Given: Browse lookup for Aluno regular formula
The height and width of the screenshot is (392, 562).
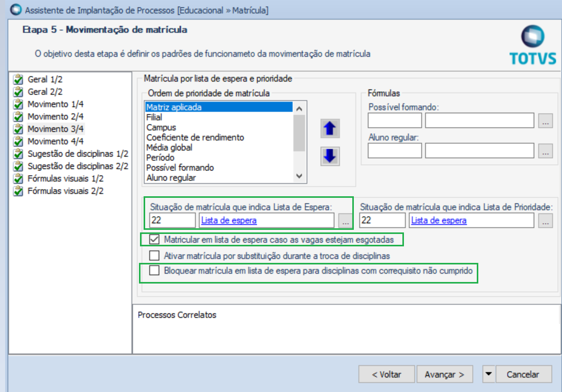Looking at the screenshot, I should tap(545, 151).
